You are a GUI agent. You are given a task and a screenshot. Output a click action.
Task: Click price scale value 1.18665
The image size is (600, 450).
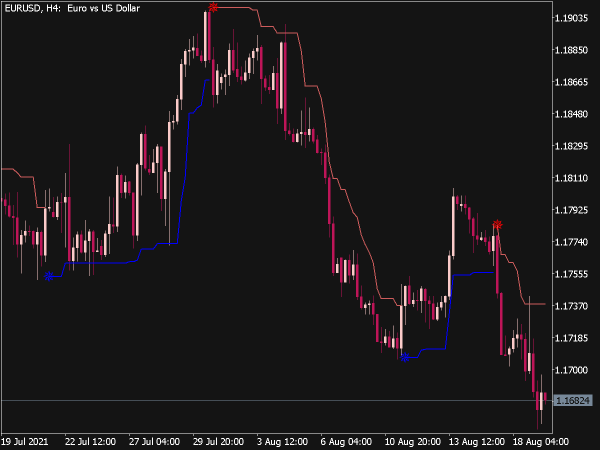click(x=571, y=82)
